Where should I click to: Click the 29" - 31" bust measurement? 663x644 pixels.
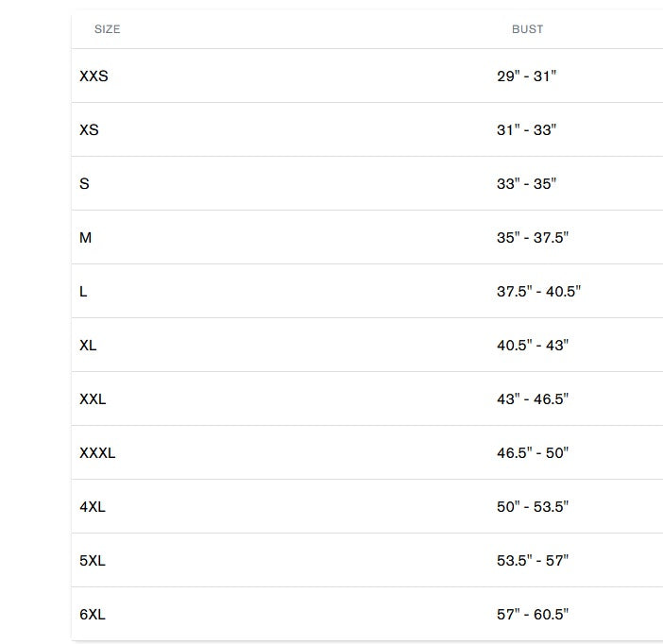526,76
